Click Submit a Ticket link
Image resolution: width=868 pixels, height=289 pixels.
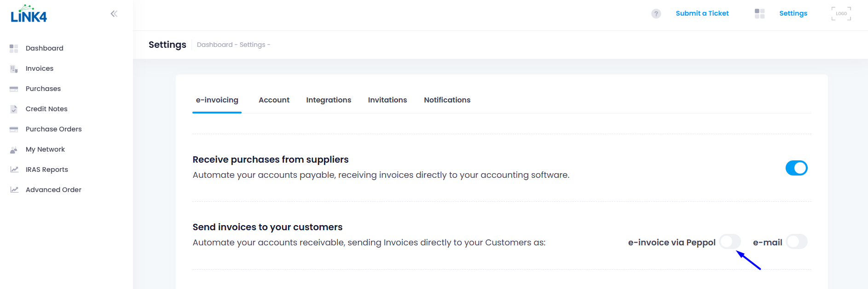point(702,13)
